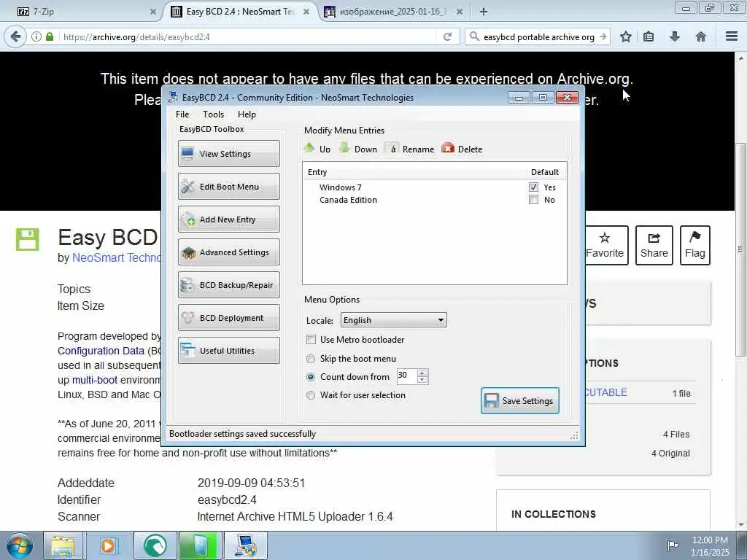Open Help menu in EasyBCD
Image resolution: width=747 pixels, height=560 pixels.
click(247, 114)
